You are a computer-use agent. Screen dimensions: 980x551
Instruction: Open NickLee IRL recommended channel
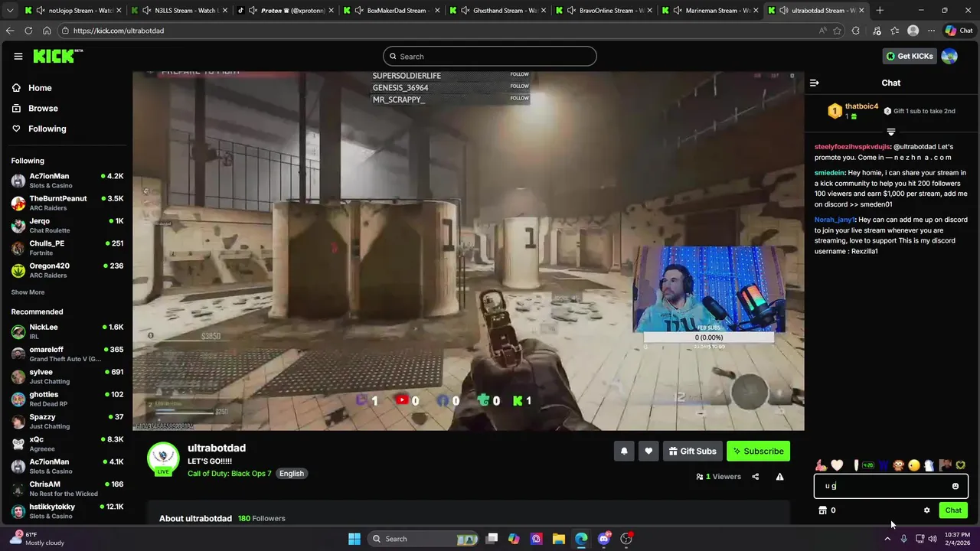tap(67, 331)
